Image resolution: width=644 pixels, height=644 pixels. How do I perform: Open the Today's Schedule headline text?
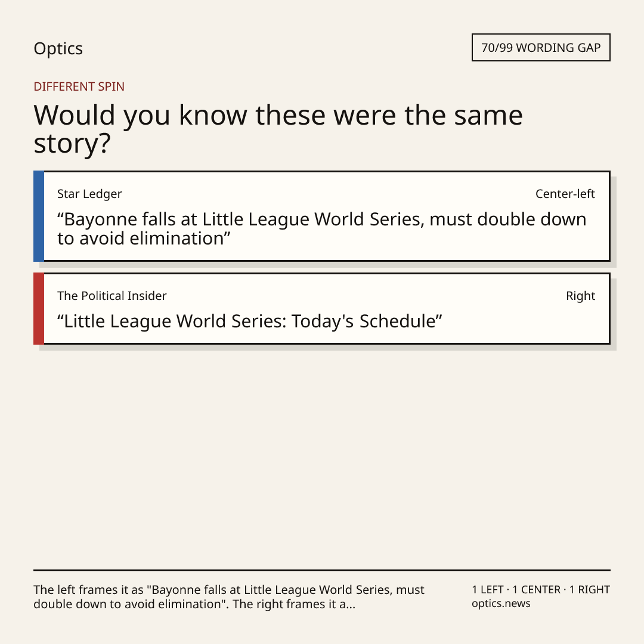(x=250, y=321)
